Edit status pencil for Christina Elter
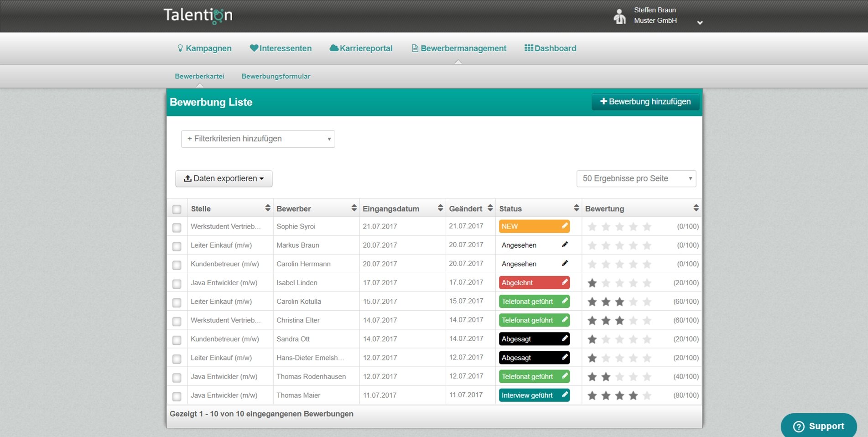Screen dimensions: 868x437 (x=565, y=320)
